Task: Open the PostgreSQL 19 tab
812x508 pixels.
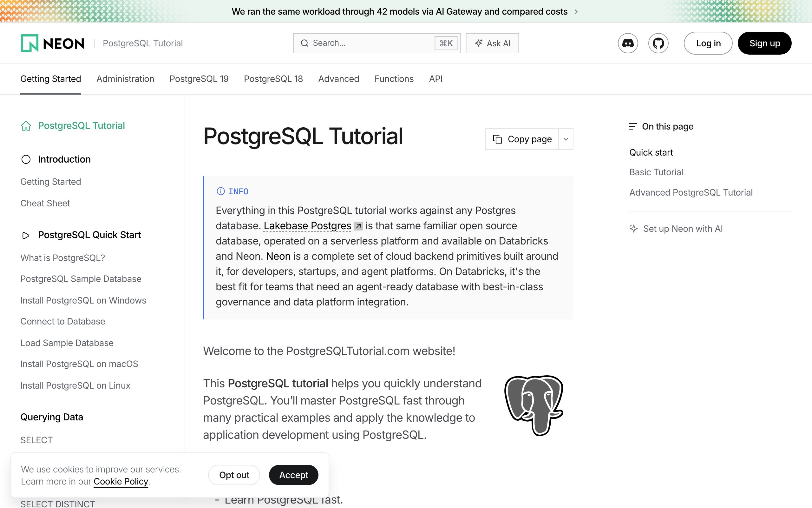Action: click(199, 79)
